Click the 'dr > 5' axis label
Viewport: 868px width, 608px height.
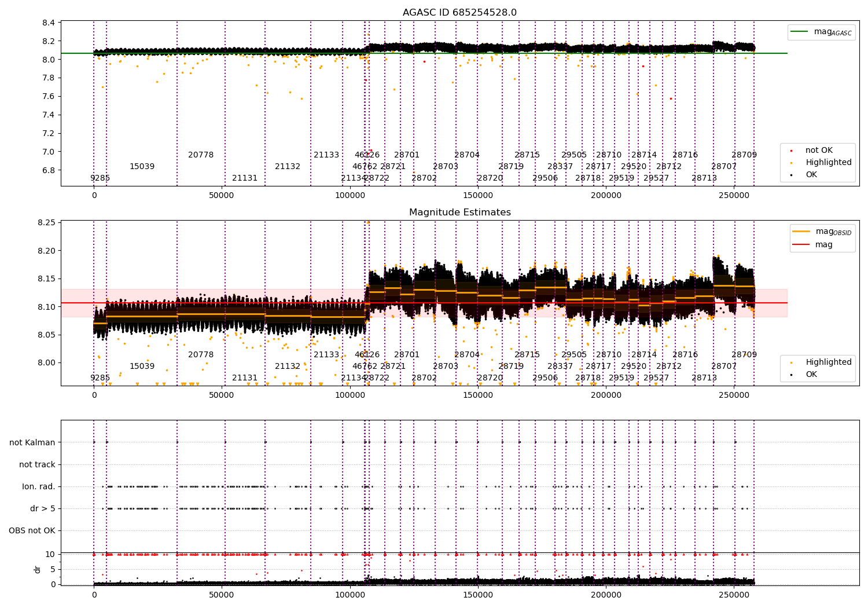tap(43, 508)
